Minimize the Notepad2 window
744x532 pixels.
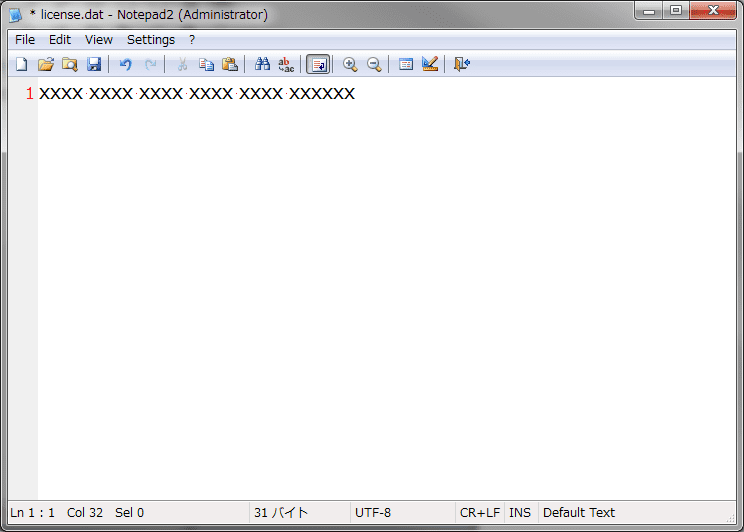click(649, 11)
